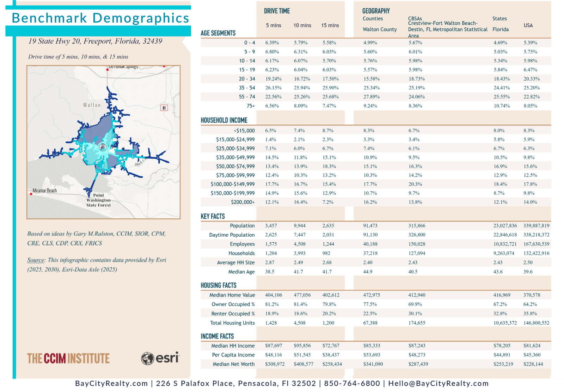
Task: Click the HOUSEHOLD INCOME section heading
Action: click(x=224, y=120)
